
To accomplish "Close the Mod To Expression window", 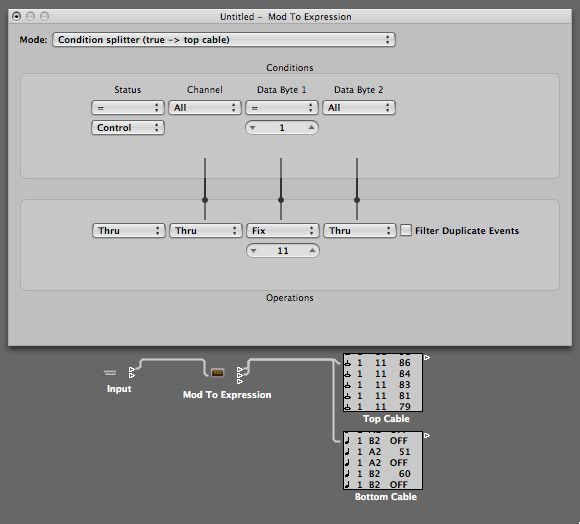I will (x=16, y=16).
